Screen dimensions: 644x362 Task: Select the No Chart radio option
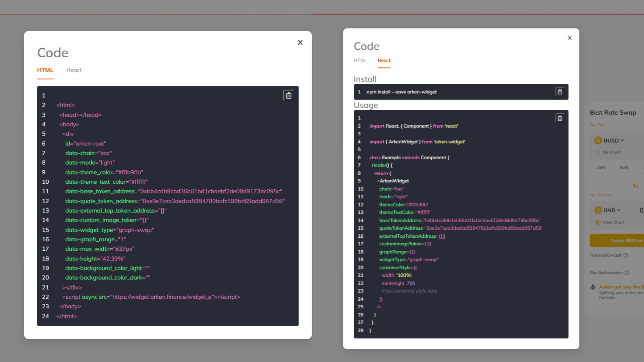pos(597,152)
